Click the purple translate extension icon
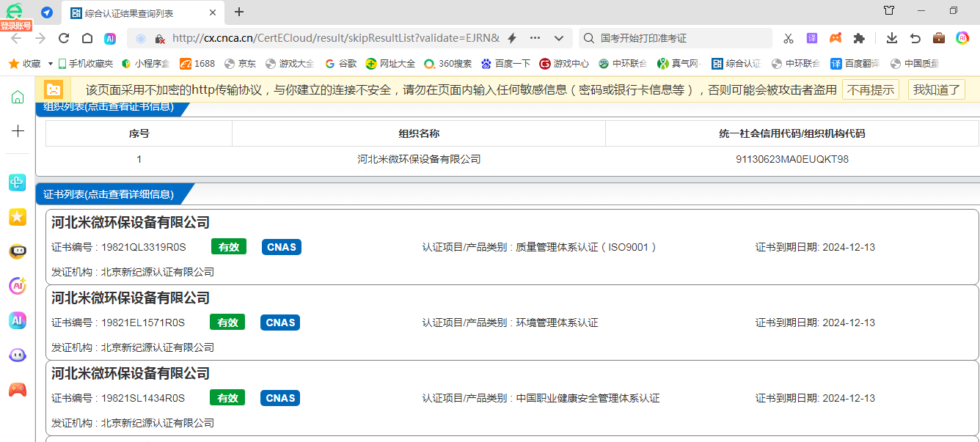 coord(812,38)
